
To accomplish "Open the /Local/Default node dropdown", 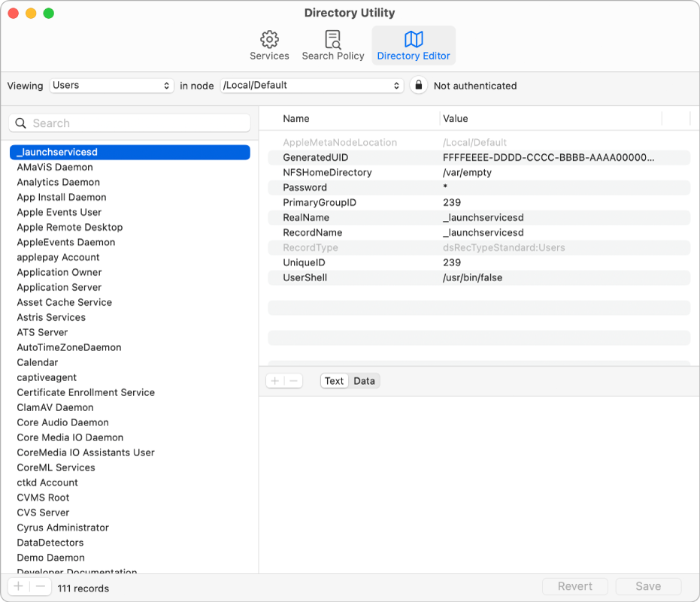I will tap(313, 86).
